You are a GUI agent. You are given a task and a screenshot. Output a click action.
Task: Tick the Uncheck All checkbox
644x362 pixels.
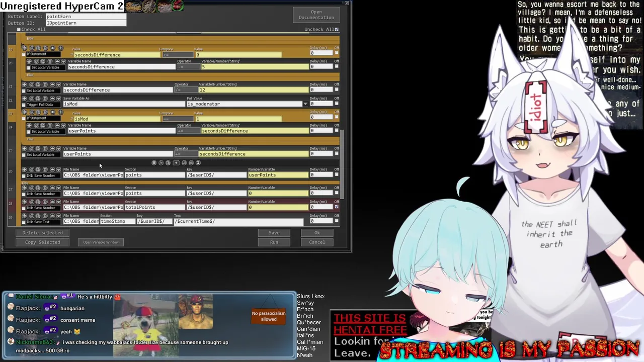click(337, 30)
